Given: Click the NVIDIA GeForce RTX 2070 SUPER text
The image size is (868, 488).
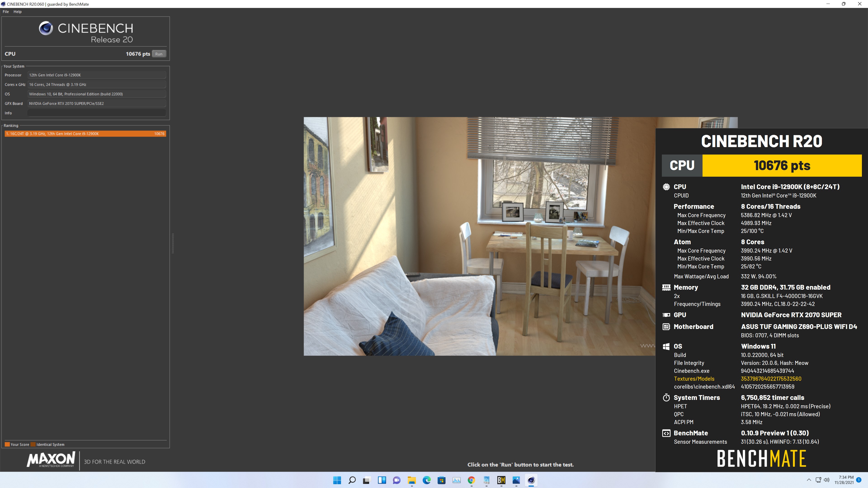Looking at the screenshot, I should [791, 315].
